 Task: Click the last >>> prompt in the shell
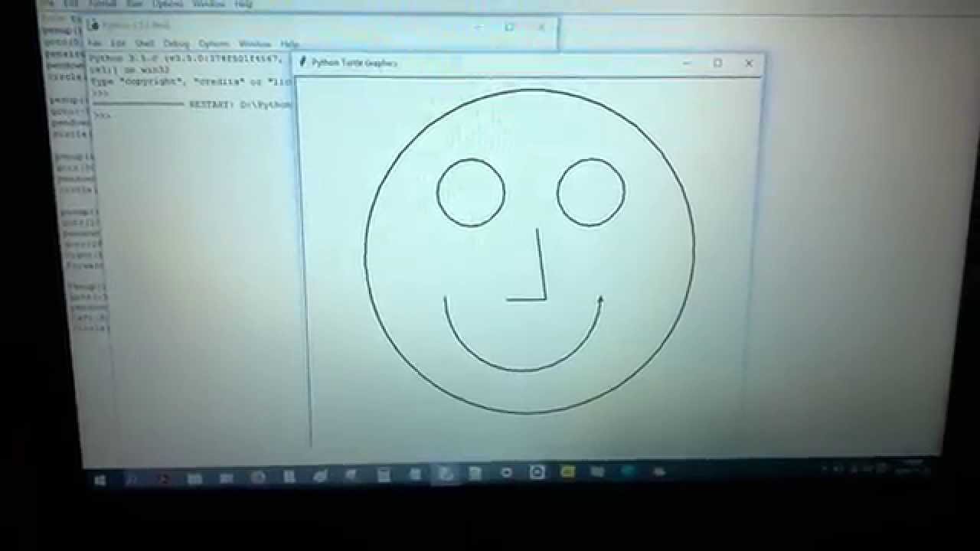pyautogui.click(x=103, y=115)
